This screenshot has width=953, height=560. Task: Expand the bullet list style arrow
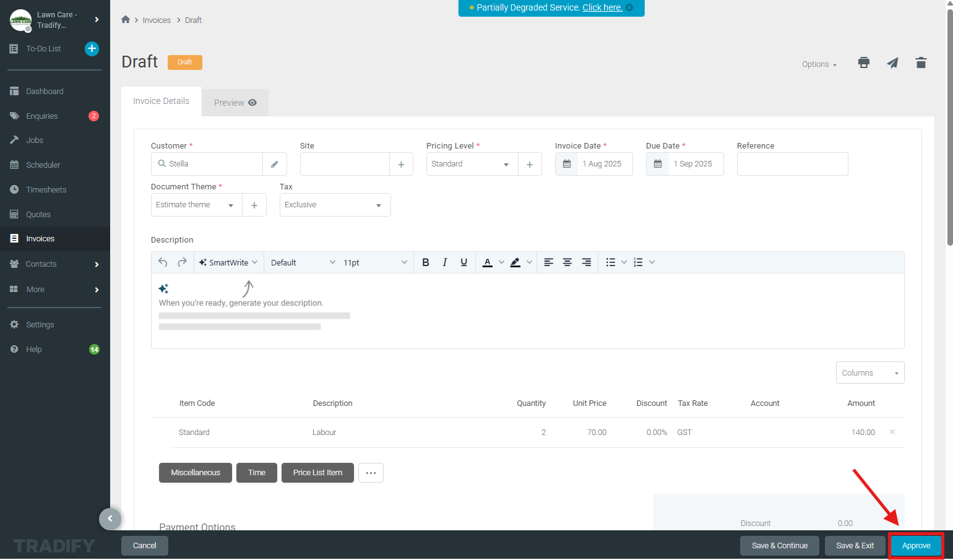[x=624, y=262]
